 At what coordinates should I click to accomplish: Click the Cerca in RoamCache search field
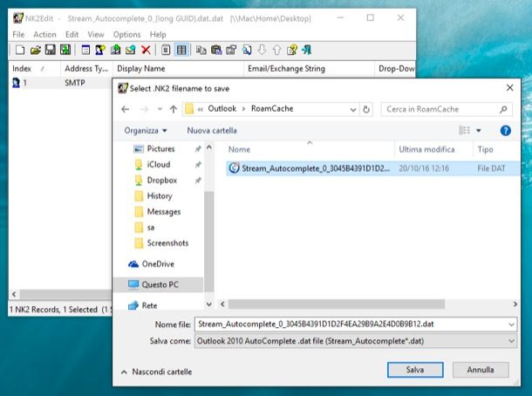tap(447, 109)
